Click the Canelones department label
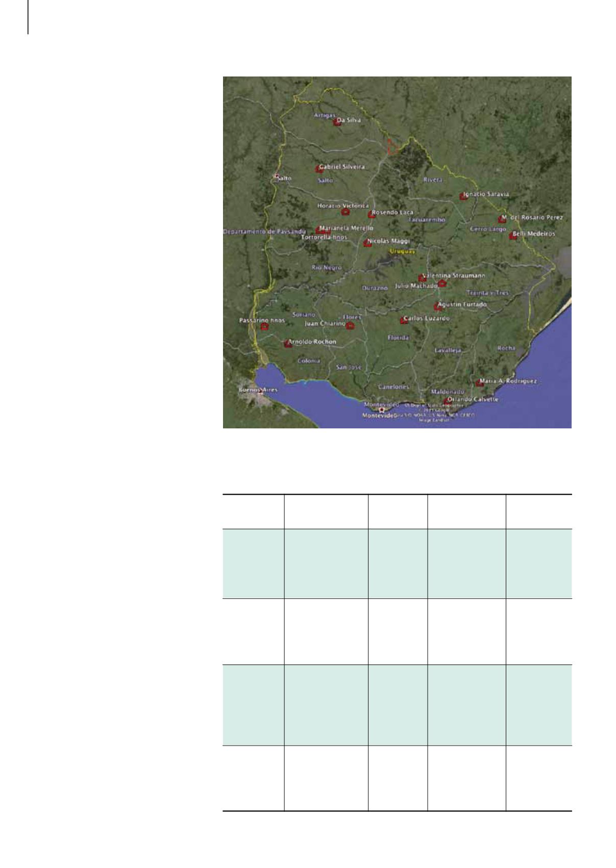Image resolution: width=616 pixels, height=868 pixels. click(393, 387)
